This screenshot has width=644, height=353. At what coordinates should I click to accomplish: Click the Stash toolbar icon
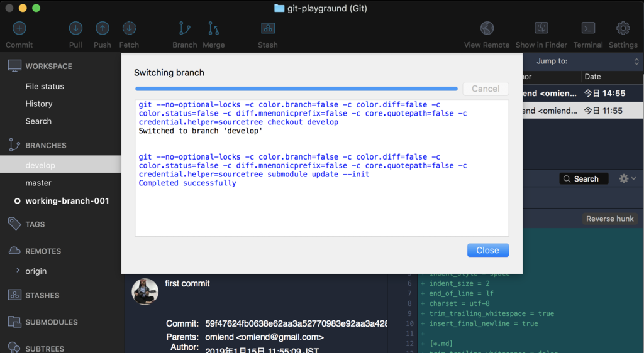click(x=268, y=28)
